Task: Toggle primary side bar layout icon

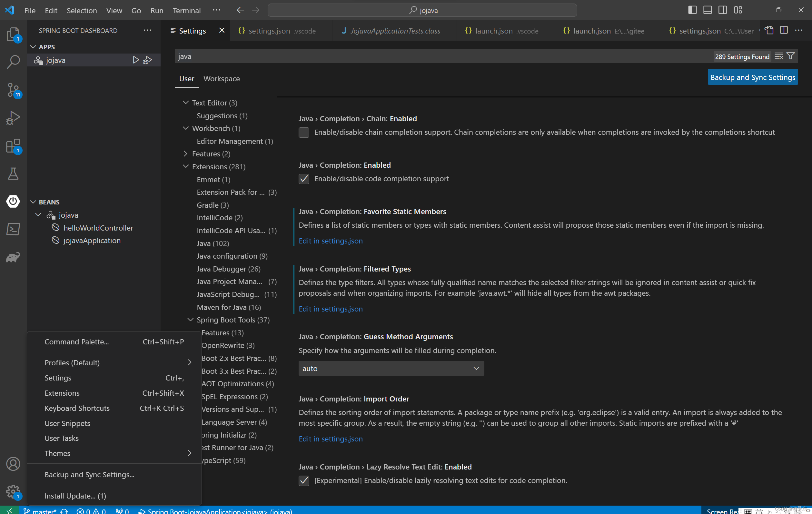Action: (x=692, y=10)
